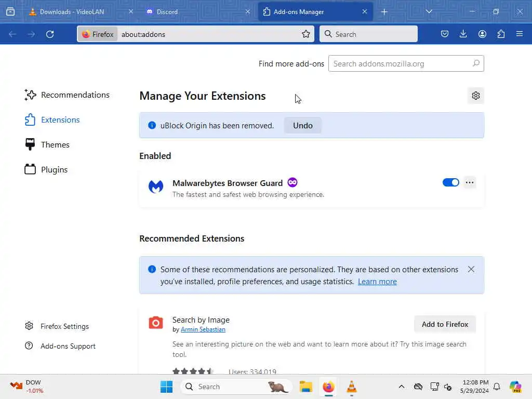
Task: Click the magnifier in the add-ons search field
Action: click(476, 63)
